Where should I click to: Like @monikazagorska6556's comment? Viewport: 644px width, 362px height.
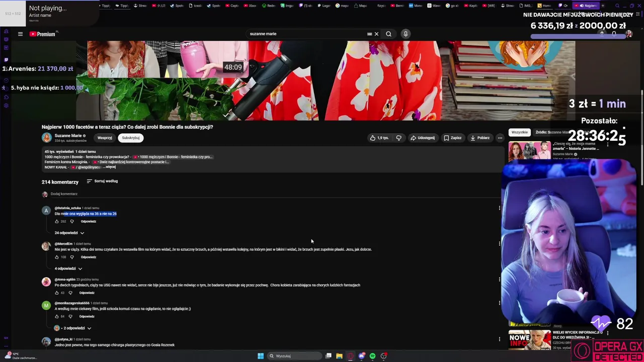(x=57, y=316)
